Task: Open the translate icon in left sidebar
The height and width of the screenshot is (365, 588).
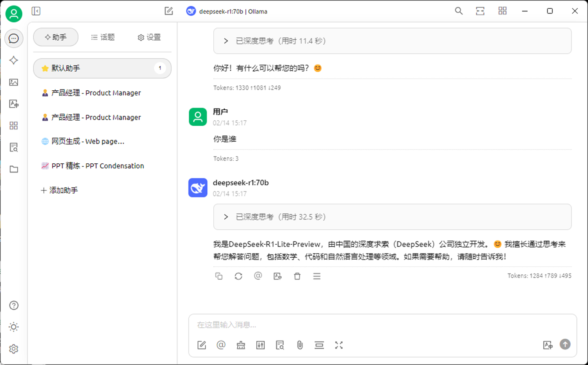Action: pos(14,104)
